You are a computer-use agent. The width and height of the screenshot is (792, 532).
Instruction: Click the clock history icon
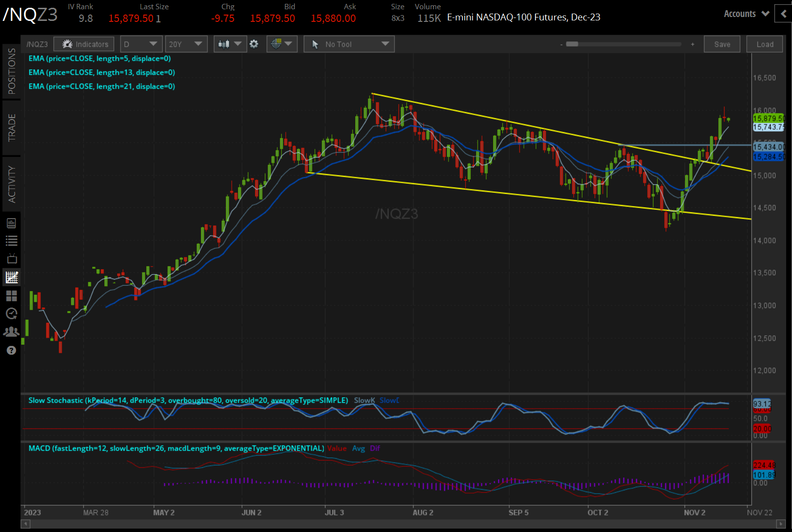point(12,313)
